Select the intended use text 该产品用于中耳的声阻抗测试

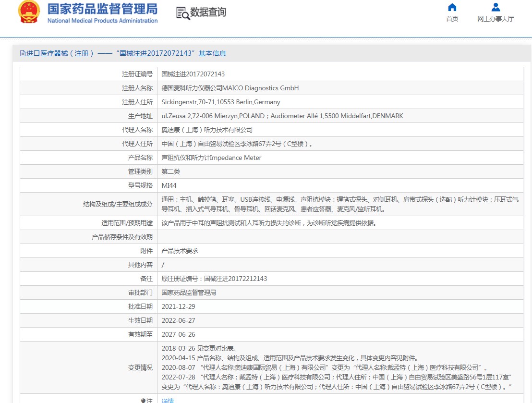(x=269, y=223)
